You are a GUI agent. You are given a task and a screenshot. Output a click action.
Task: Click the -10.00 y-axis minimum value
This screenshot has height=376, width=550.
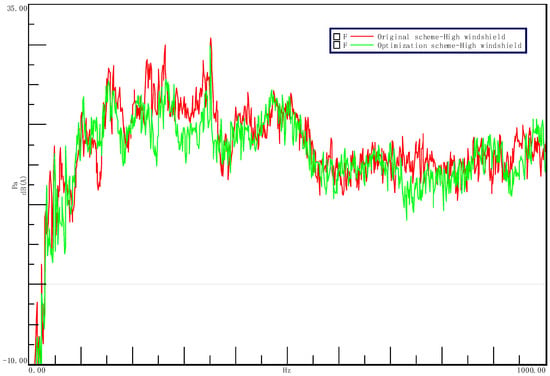pyautogui.click(x=15, y=360)
